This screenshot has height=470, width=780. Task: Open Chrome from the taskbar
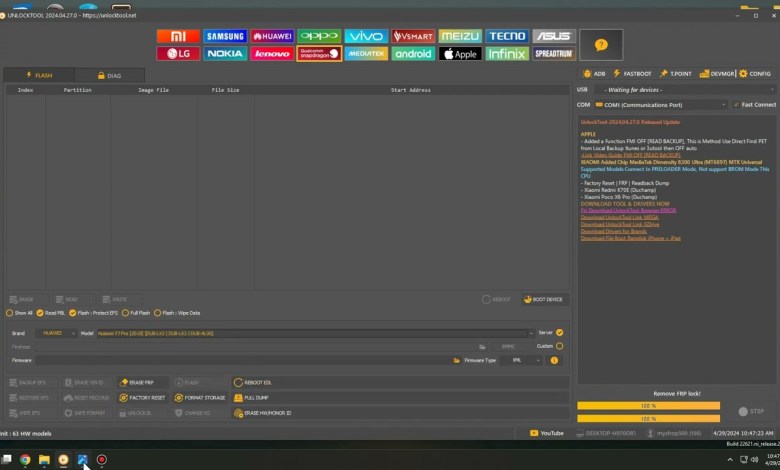click(25, 460)
